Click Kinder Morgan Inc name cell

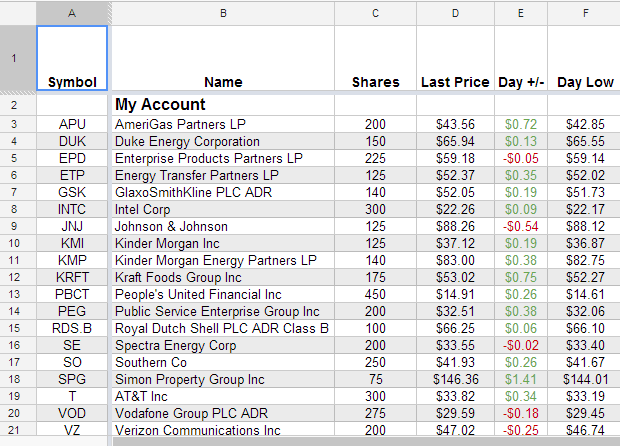223,243
